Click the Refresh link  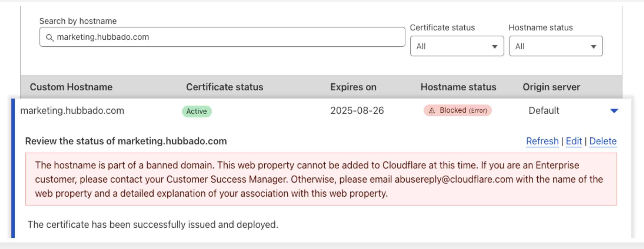pos(542,141)
